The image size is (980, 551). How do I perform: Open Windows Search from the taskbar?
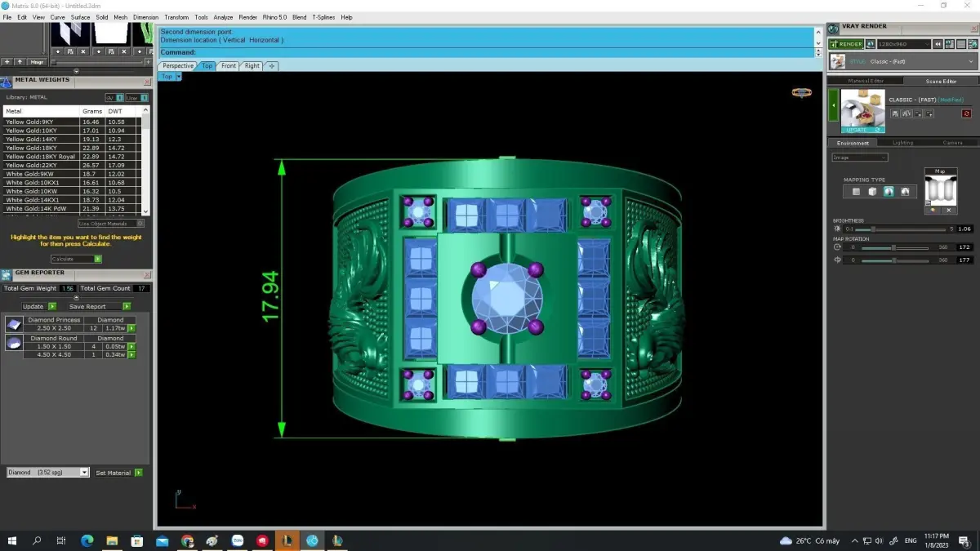coord(37,540)
